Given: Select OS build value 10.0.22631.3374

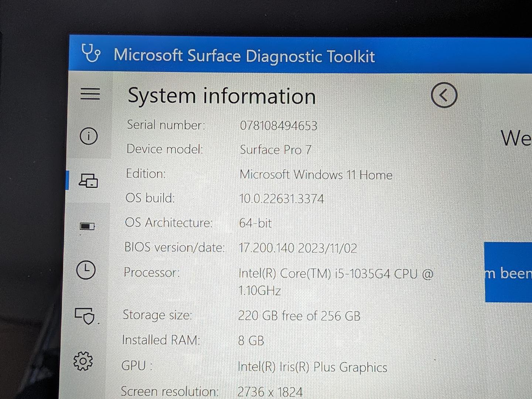Looking at the screenshot, I should [282, 199].
